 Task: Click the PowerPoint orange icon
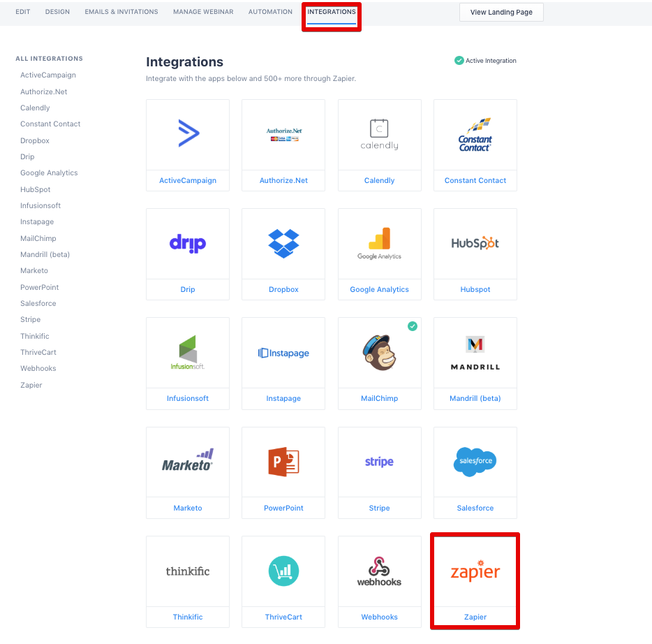click(283, 462)
